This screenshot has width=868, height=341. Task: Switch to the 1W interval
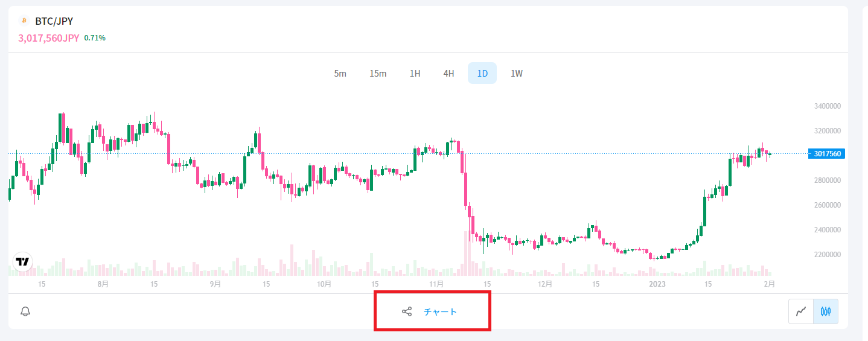coord(517,74)
